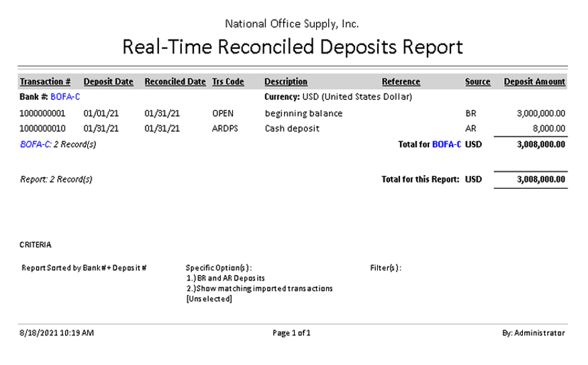The width and height of the screenshot is (588, 365).
Task: Select the Deposit Amount column header
Action: (534, 82)
